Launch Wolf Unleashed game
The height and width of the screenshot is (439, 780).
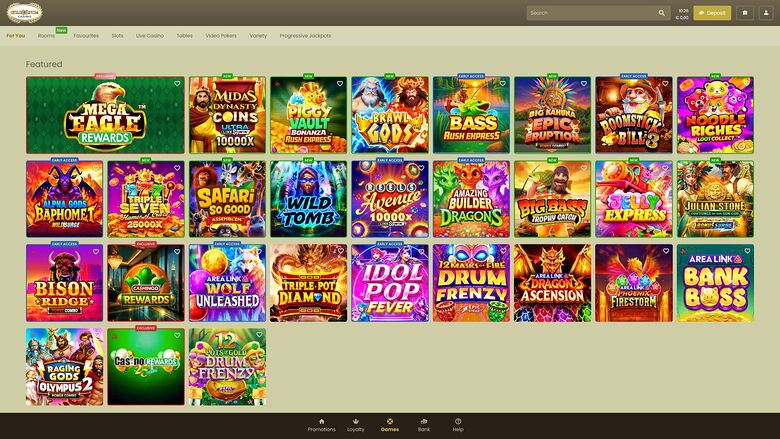pos(227,283)
